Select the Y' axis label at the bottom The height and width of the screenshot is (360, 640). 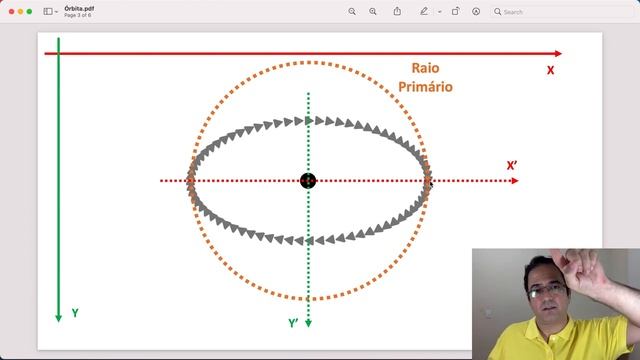[x=293, y=323]
